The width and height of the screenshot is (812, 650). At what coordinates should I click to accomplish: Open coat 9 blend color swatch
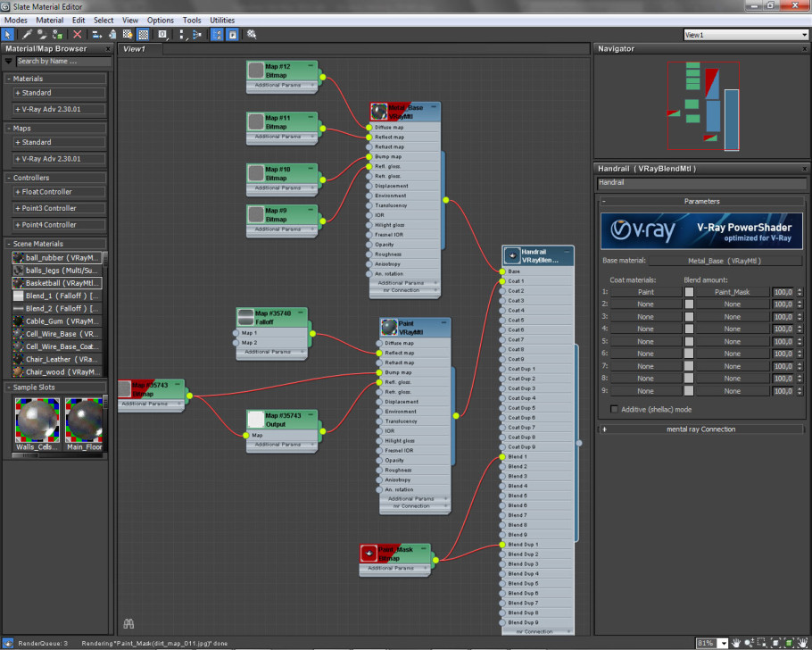click(689, 391)
